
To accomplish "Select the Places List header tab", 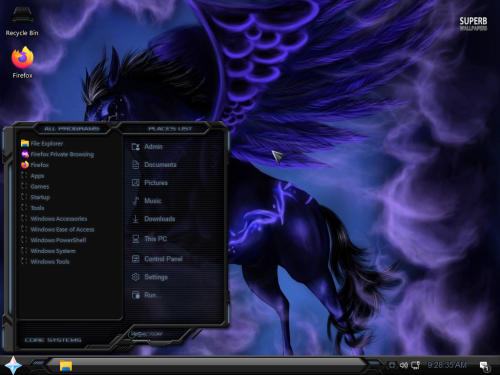I will (x=170, y=129).
